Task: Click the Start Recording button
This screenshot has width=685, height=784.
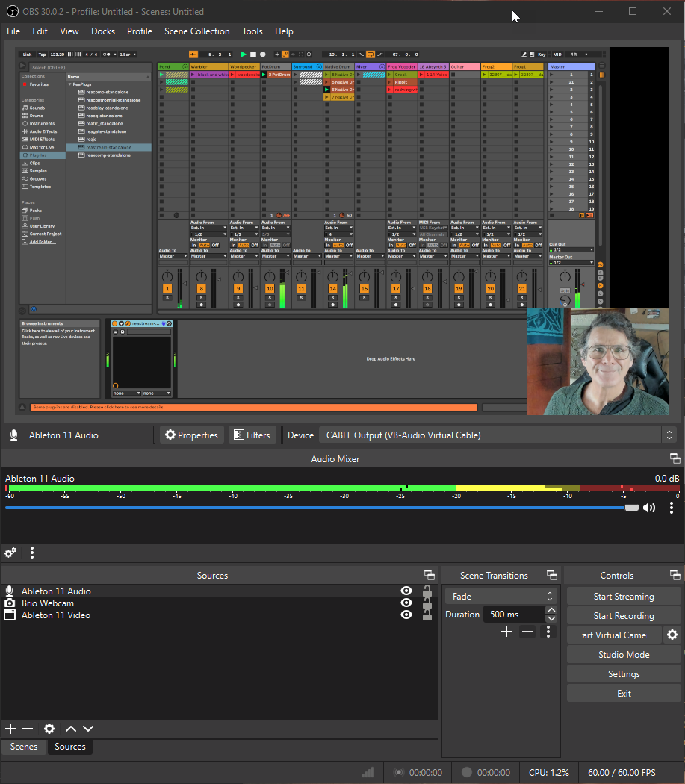Action: [x=624, y=616]
